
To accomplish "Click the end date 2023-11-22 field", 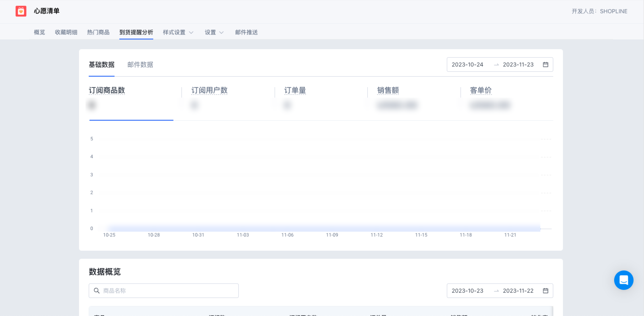I will coord(518,290).
